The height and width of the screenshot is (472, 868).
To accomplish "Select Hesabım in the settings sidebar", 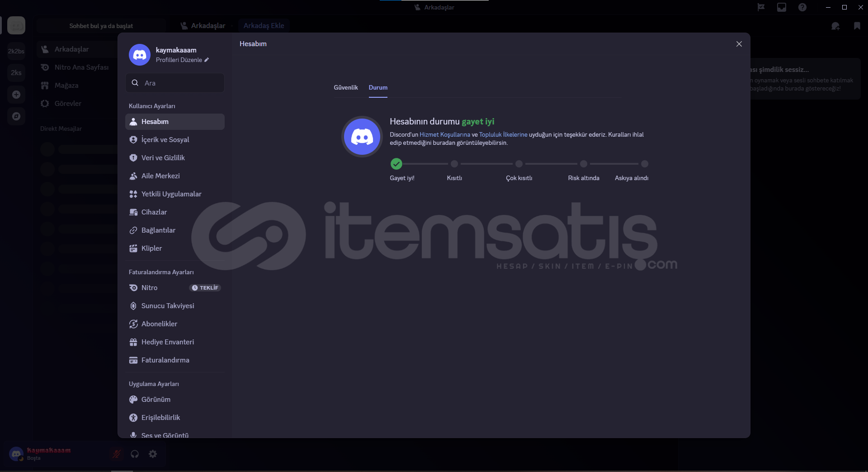I will tap(175, 122).
